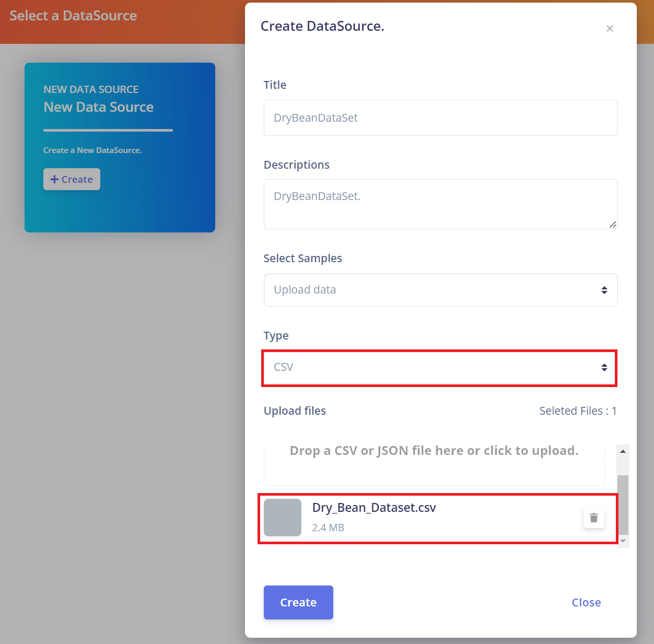Click the Descriptions textarea resize handle

point(613,224)
